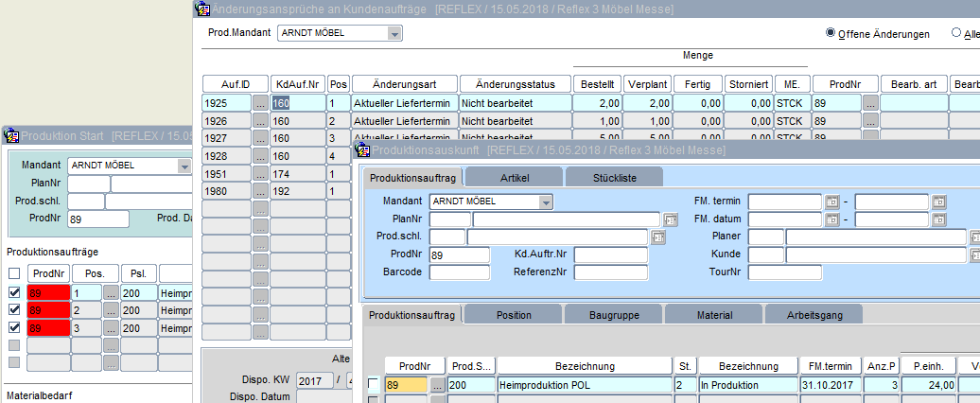980x403 pixels.
Task: Open the Mandant dropdown in Produktion Start
Action: click(x=184, y=166)
